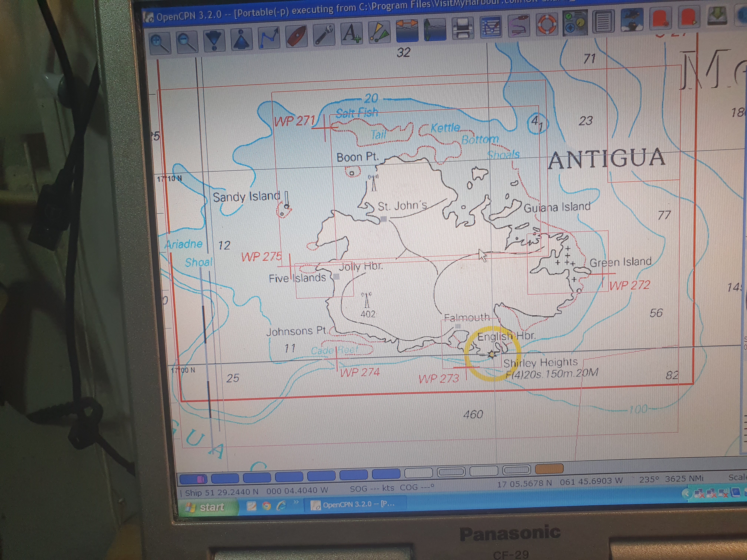The height and width of the screenshot is (560, 747).
Task: Click the Zoom Out magnifier tool
Action: [187, 42]
